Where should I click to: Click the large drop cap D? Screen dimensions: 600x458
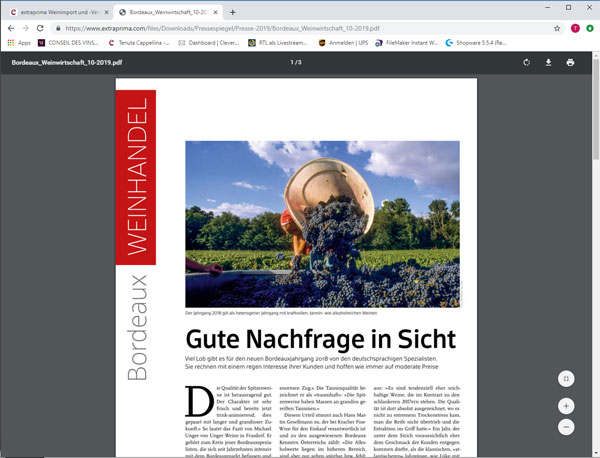[x=199, y=401]
